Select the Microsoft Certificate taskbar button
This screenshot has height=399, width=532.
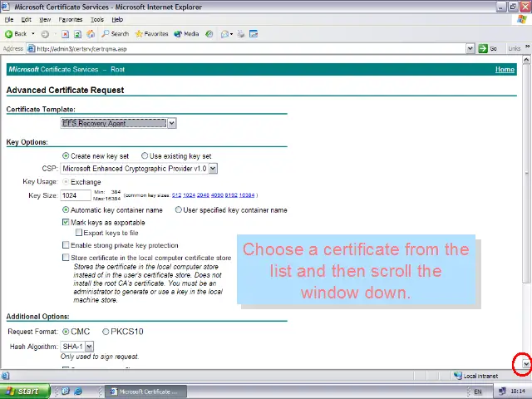point(146,392)
